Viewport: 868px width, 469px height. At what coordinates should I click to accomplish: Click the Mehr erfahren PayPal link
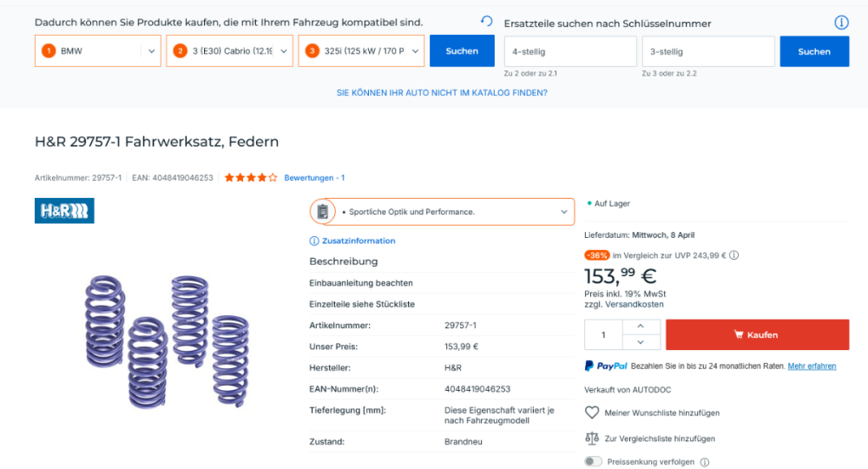(812, 367)
